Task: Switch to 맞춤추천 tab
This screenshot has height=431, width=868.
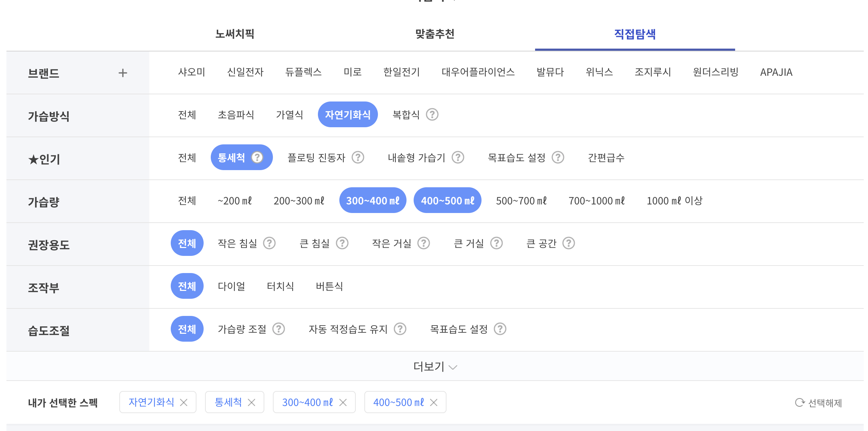Action: click(x=435, y=34)
